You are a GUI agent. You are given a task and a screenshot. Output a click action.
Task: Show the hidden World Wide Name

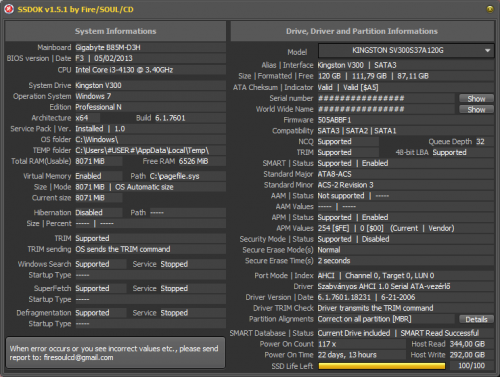476,109
